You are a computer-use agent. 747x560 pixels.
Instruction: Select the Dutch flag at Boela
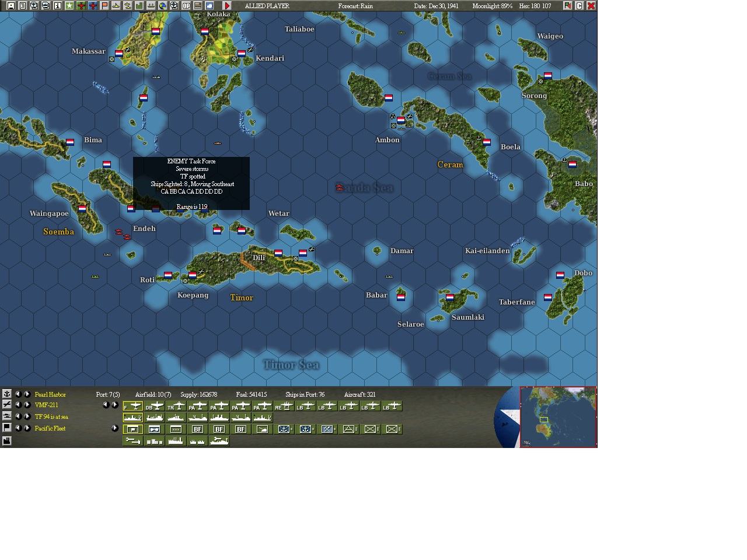[x=487, y=142]
